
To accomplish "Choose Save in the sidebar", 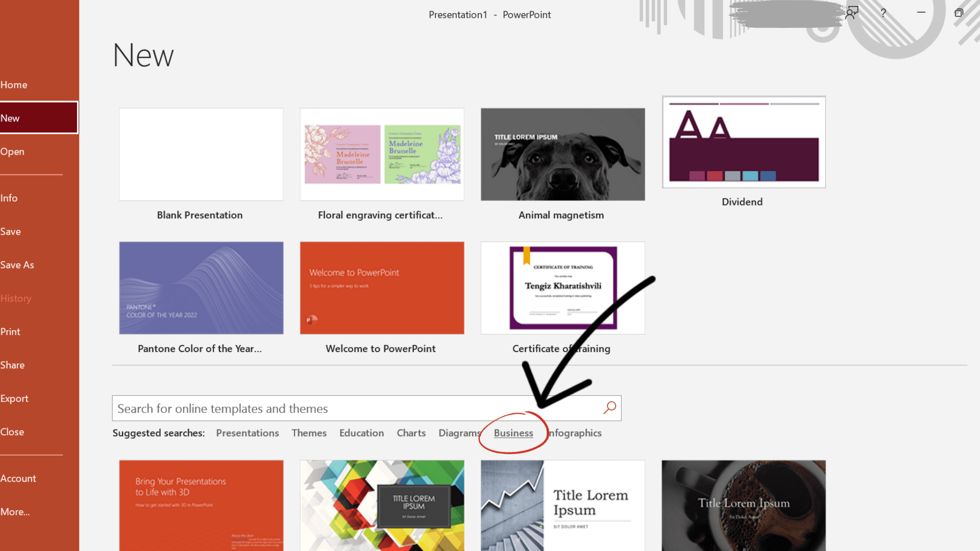I will click(x=10, y=232).
